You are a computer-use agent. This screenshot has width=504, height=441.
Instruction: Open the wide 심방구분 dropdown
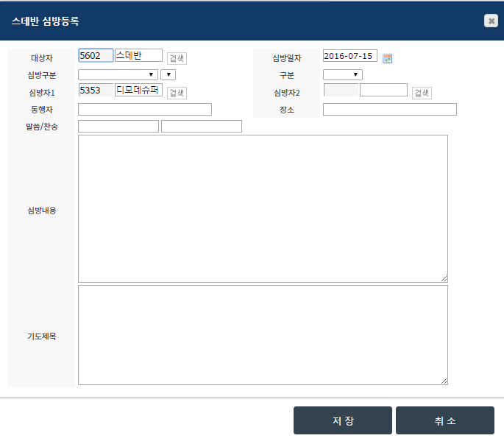point(118,74)
